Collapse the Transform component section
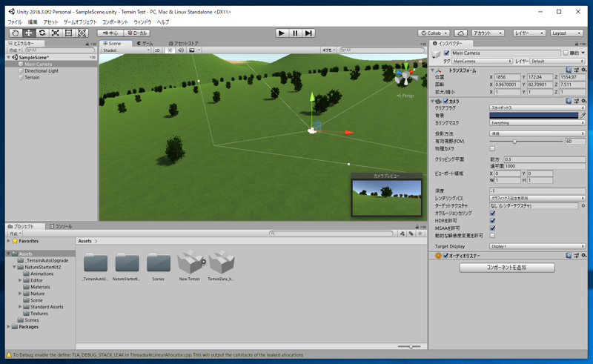Screen dimensions: 593x364 click(x=433, y=70)
